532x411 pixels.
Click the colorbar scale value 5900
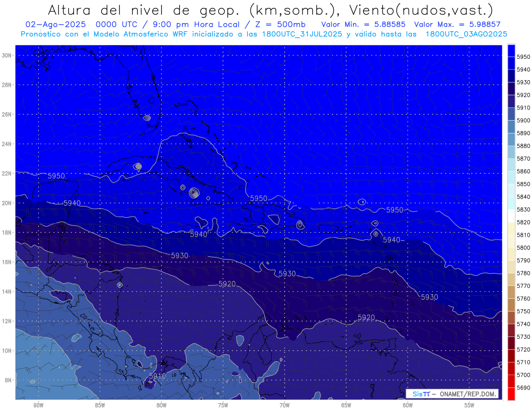coord(524,120)
